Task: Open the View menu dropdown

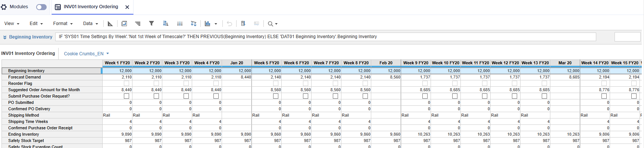Action: [x=12, y=24]
